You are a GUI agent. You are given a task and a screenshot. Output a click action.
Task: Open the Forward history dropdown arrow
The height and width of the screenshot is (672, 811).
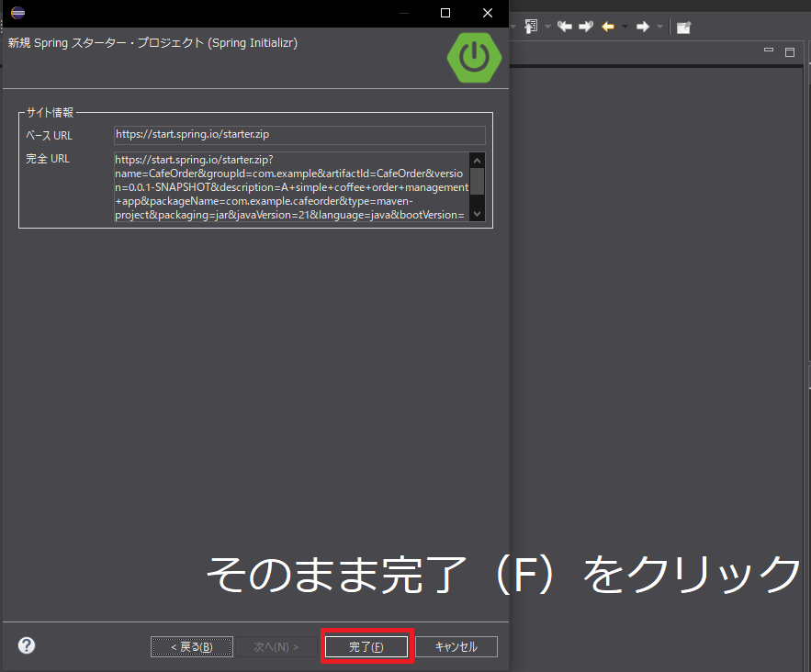(x=659, y=27)
